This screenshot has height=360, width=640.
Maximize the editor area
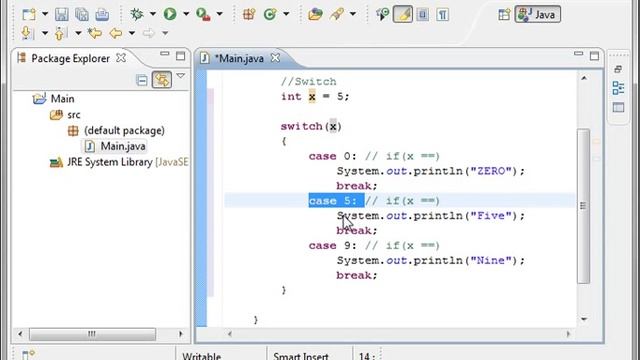(594, 56)
